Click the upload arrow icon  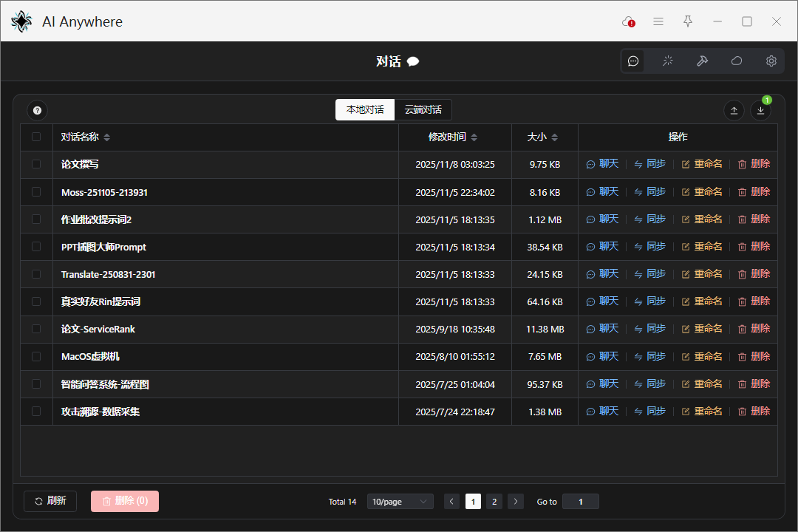[734, 111]
